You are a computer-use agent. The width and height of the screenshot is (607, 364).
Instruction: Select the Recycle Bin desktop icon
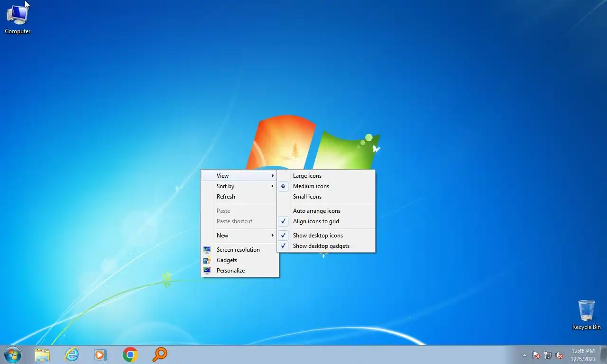point(586,315)
